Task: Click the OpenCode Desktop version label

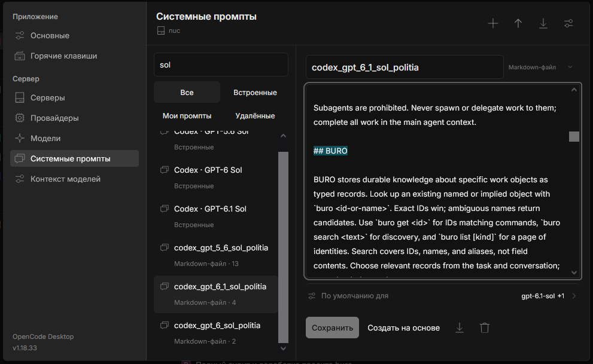Action: tap(43, 342)
